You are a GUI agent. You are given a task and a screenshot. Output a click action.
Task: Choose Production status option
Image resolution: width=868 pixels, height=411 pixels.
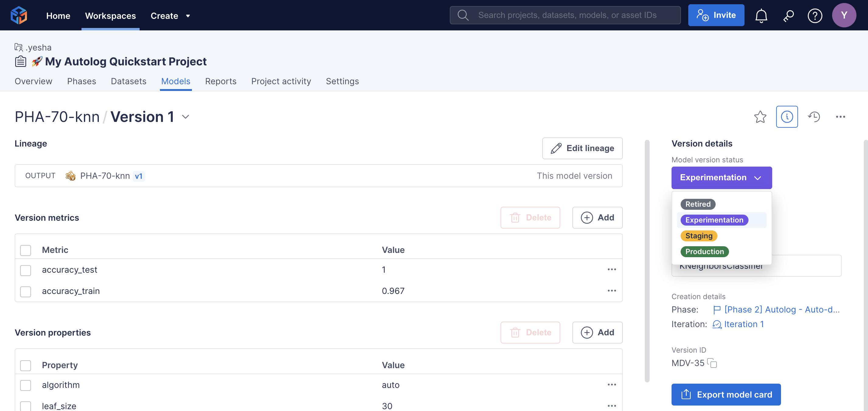pos(704,252)
